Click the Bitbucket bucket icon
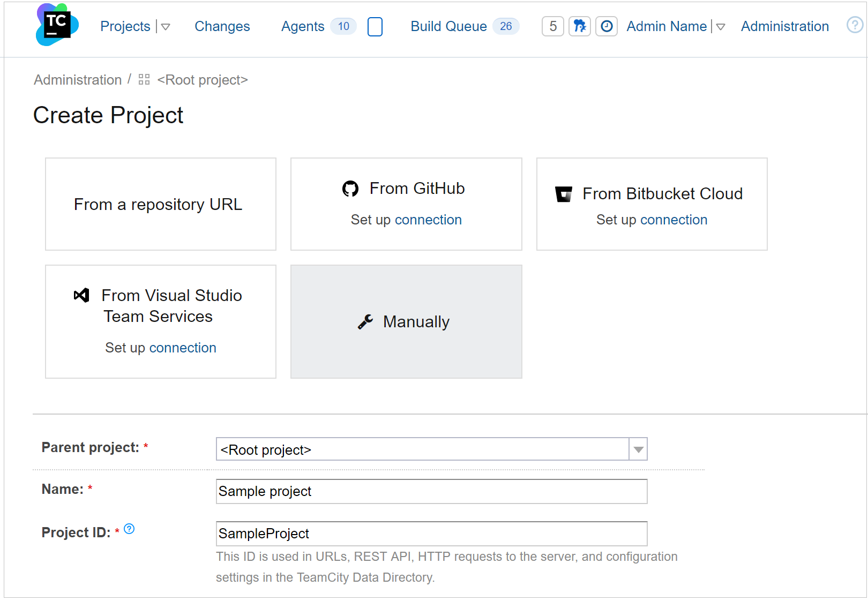 (x=564, y=194)
